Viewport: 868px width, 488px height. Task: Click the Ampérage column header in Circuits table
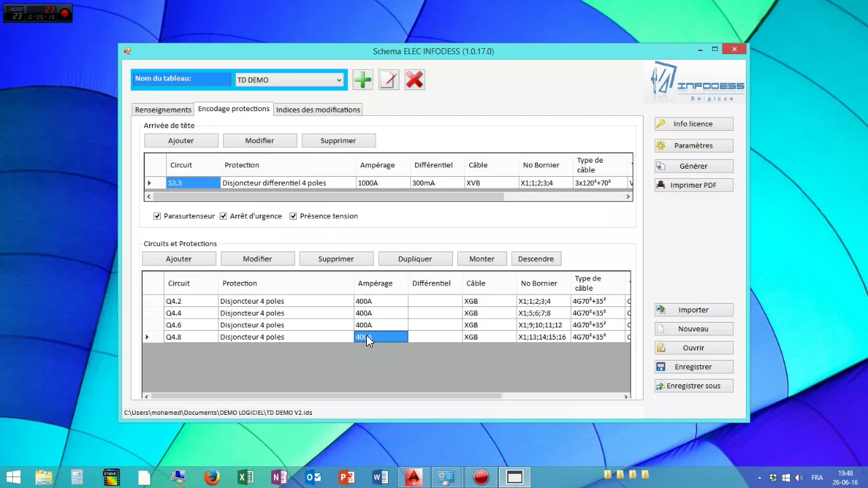pyautogui.click(x=380, y=283)
